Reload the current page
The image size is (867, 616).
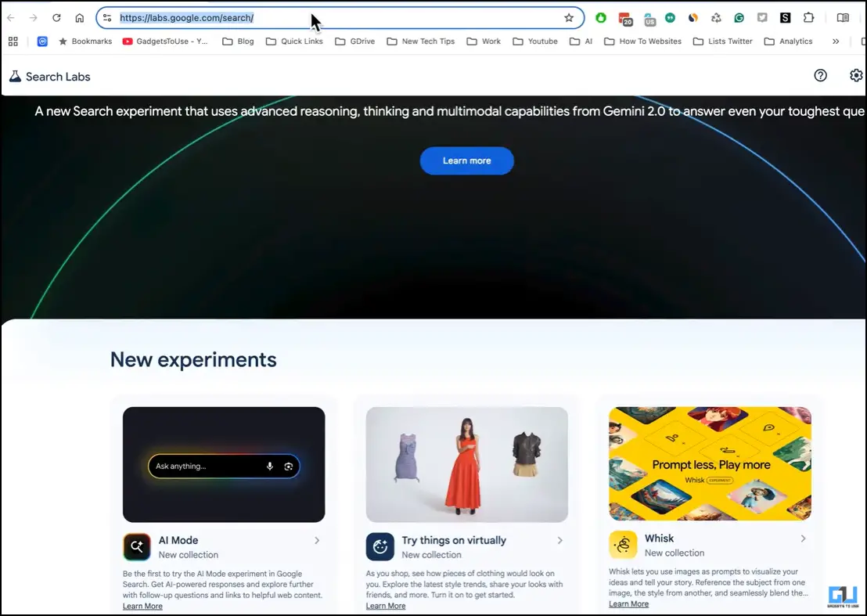pos(56,18)
